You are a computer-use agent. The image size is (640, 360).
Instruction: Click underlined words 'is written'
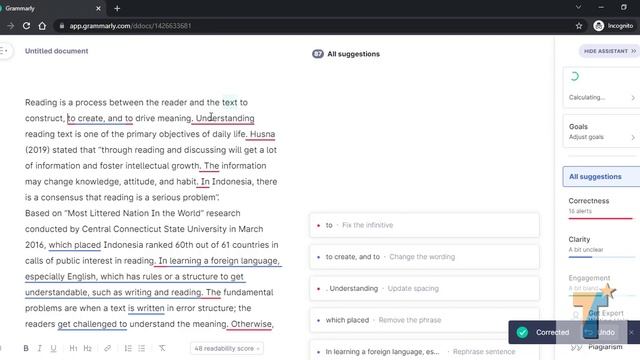click(x=146, y=308)
